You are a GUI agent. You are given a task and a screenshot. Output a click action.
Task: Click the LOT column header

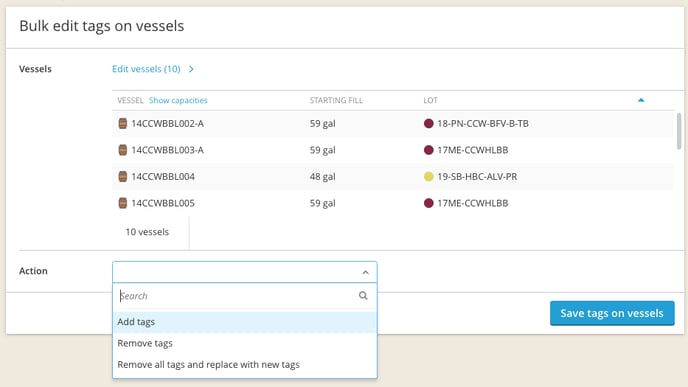pos(430,100)
